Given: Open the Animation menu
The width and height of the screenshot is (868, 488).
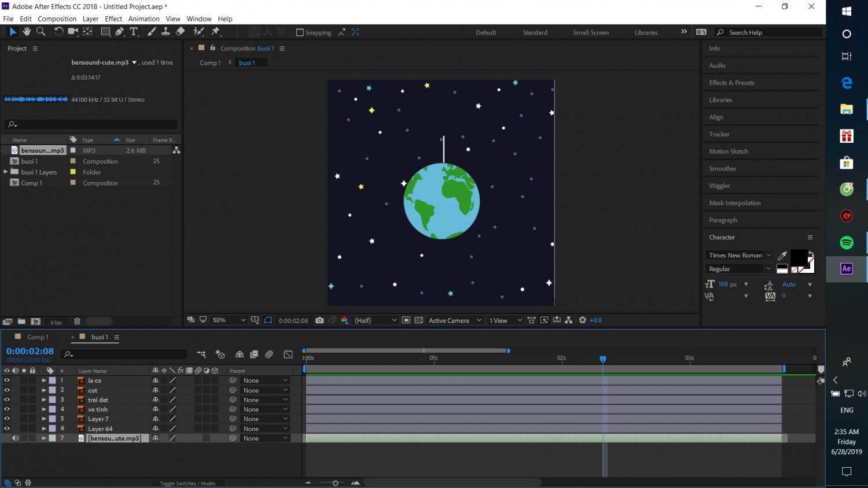Looking at the screenshot, I should [144, 19].
